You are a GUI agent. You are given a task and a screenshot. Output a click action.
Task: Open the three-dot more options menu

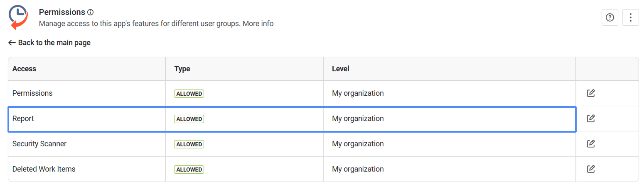(630, 17)
